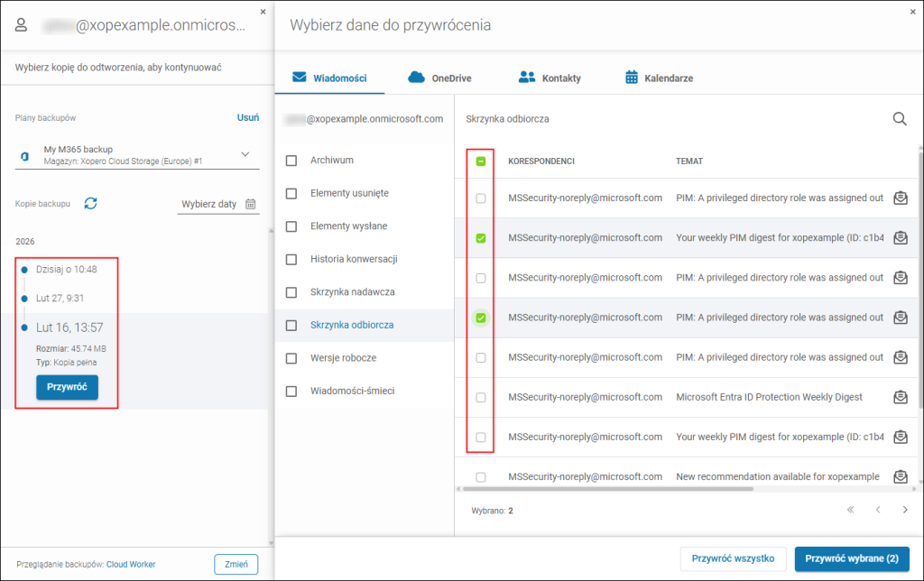The width and height of the screenshot is (924, 581).
Task: Expand the My M365 backup plan dropdown
Action: [x=245, y=154]
